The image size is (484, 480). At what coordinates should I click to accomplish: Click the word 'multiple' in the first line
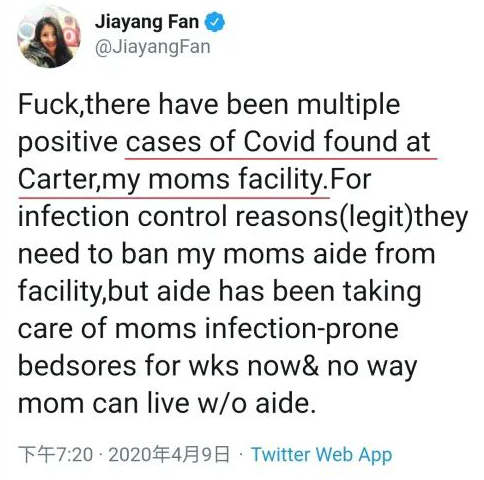348,105
